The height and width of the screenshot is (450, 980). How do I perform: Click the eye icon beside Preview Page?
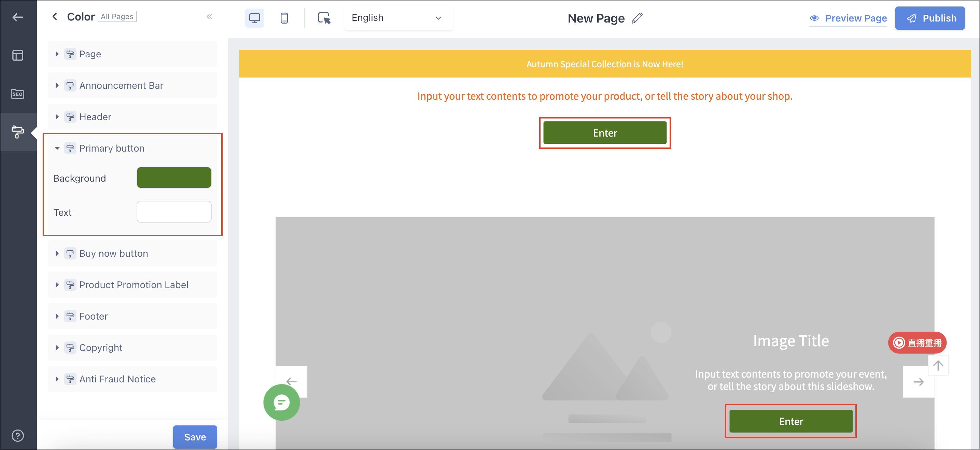click(814, 18)
